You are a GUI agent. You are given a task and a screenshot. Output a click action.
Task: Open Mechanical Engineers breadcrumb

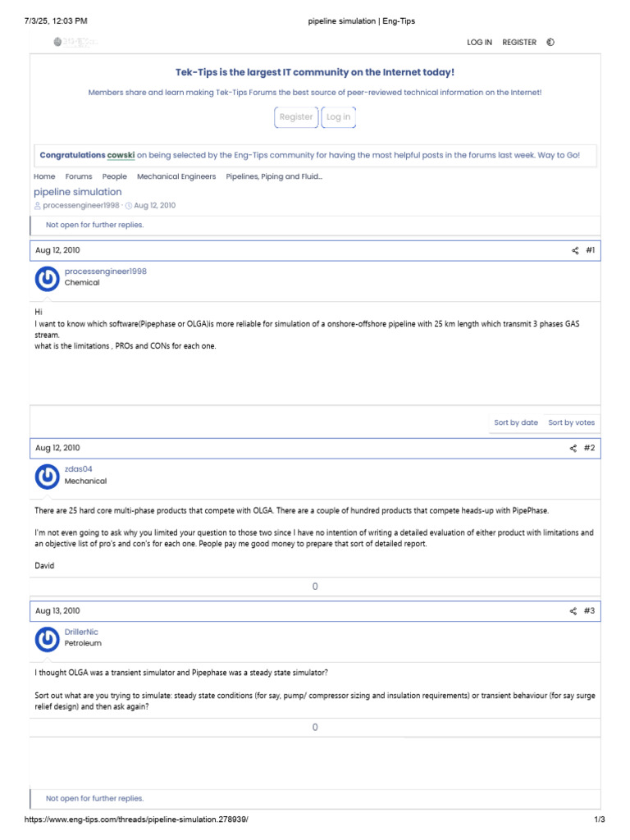[176, 176]
